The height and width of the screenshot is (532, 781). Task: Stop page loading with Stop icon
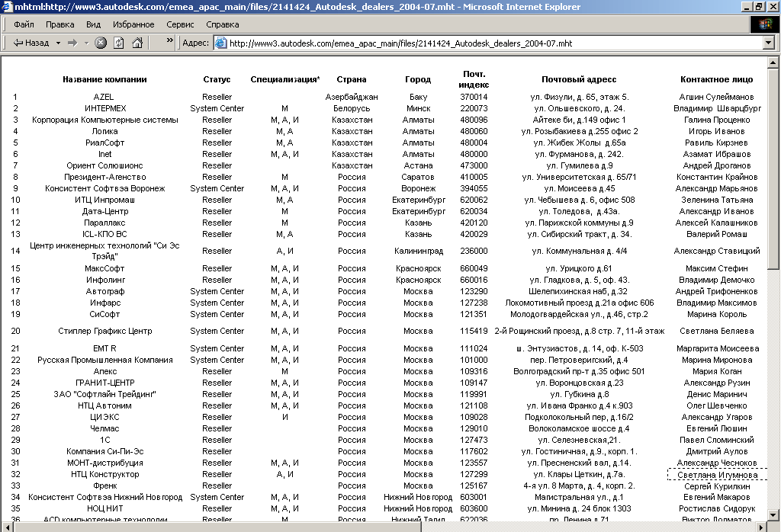coord(101,43)
